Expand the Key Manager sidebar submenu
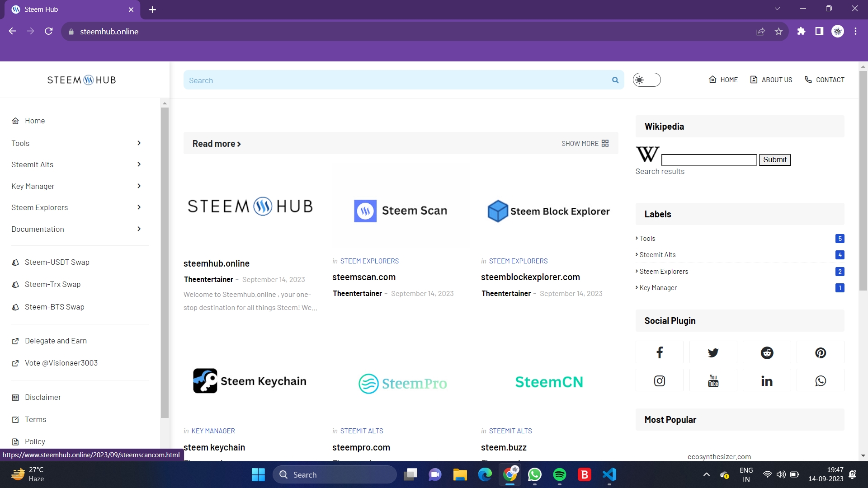Image resolution: width=868 pixels, height=488 pixels. coord(139,186)
